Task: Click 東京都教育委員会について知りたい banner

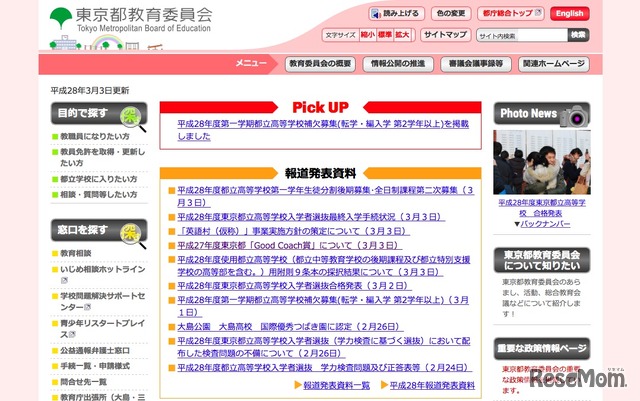Action: tap(542, 260)
